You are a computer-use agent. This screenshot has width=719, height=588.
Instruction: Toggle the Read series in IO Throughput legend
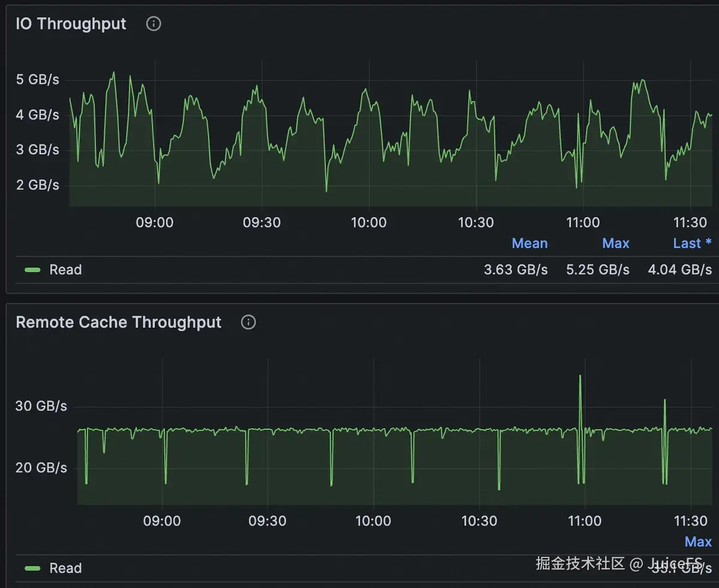(x=65, y=270)
